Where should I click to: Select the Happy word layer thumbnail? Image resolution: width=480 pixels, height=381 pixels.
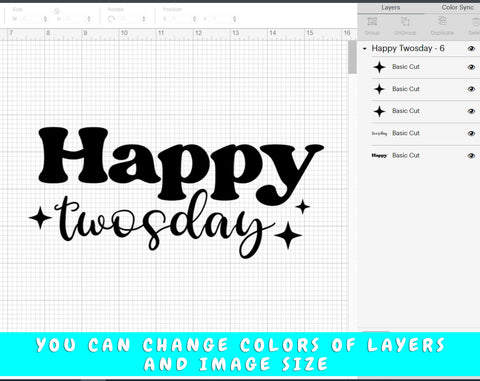click(379, 155)
